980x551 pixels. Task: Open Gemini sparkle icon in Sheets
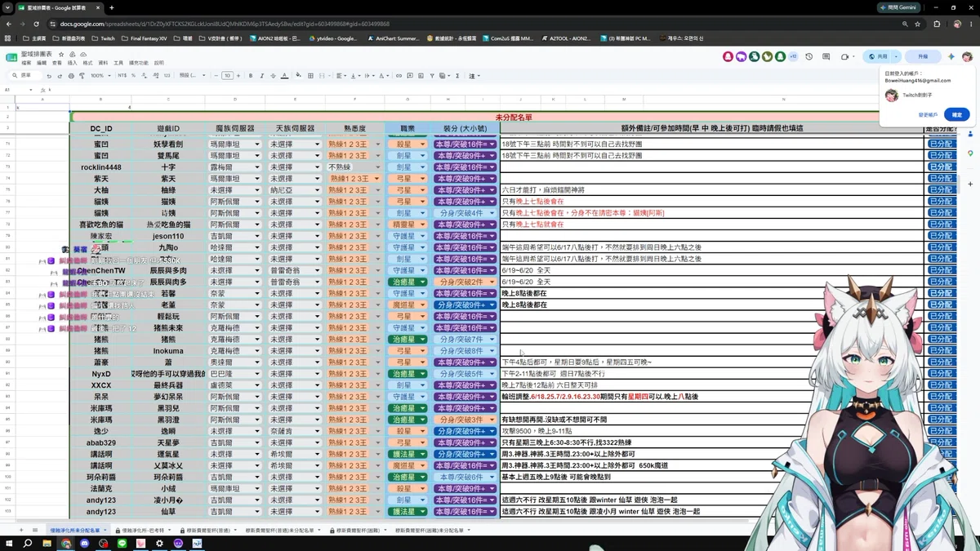[951, 57]
